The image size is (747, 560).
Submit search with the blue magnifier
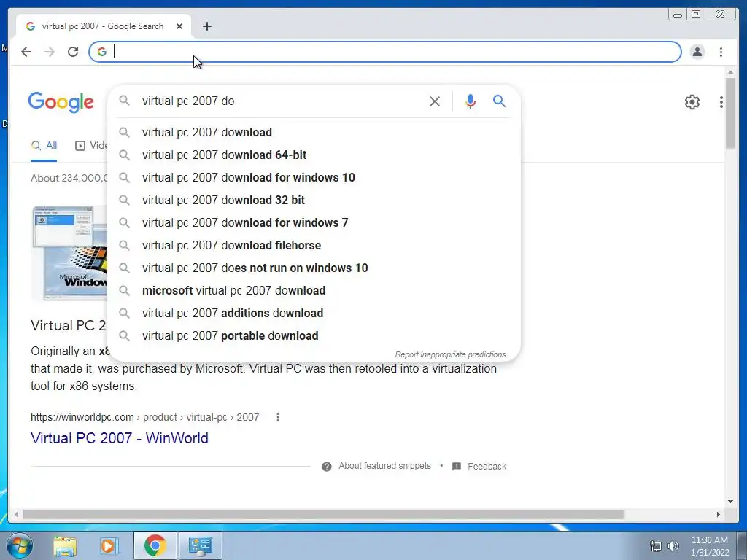click(499, 101)
